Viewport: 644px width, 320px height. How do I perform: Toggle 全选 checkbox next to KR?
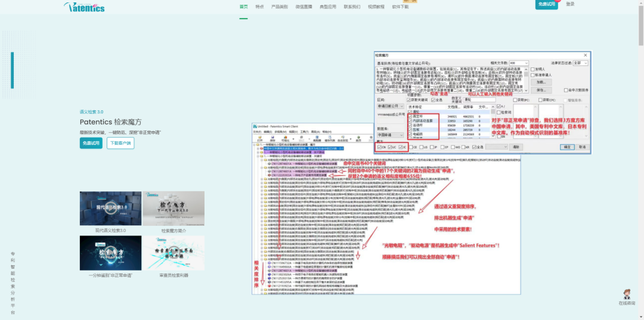click(x=475, y=147)
